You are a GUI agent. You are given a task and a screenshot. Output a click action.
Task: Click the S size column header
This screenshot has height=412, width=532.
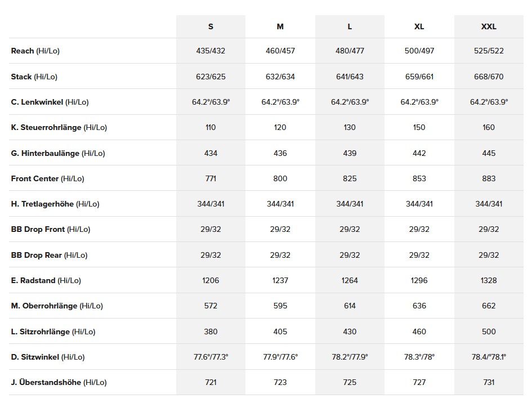point(211,26)
